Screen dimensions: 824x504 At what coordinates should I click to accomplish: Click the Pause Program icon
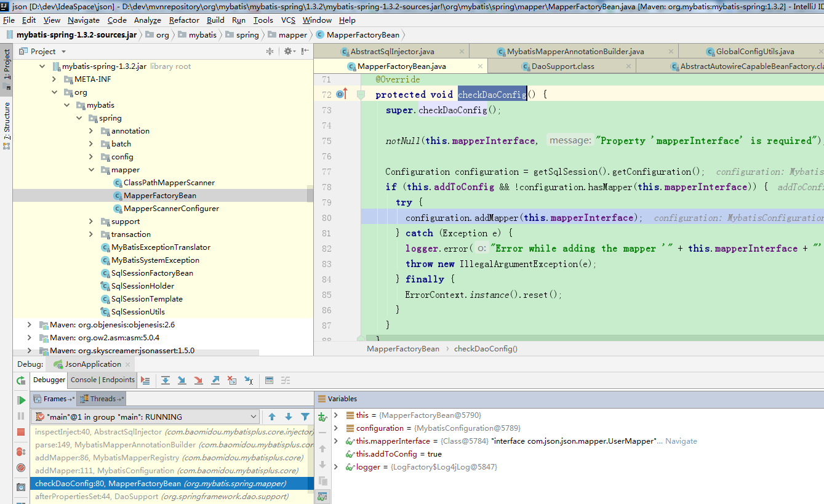pyautogui.click(x=21, y=416)
